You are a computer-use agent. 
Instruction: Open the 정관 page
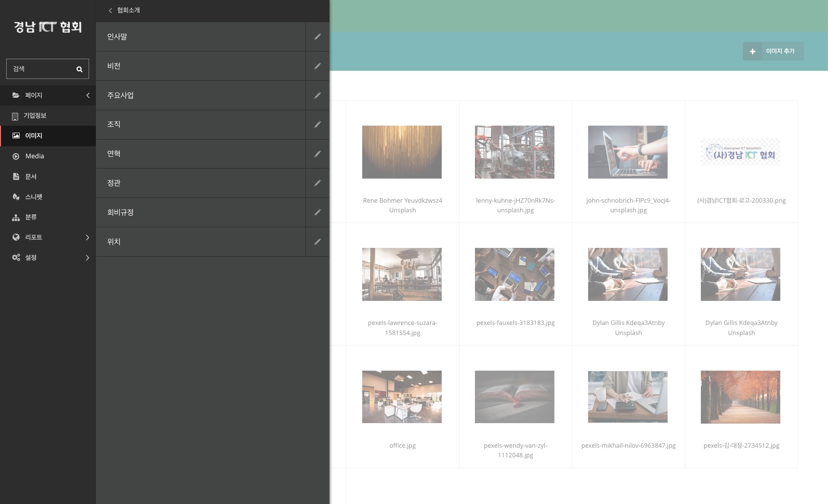coord(200,183)
